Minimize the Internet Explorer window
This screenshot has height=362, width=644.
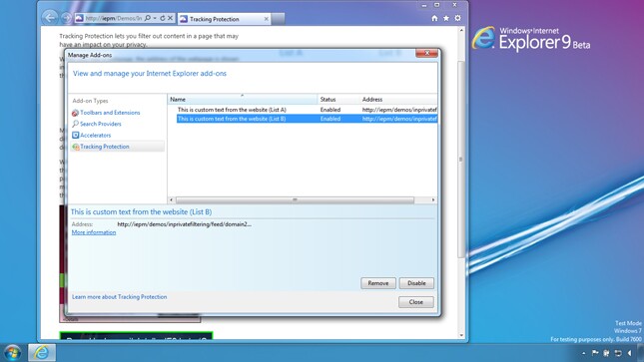click(424, 5)
